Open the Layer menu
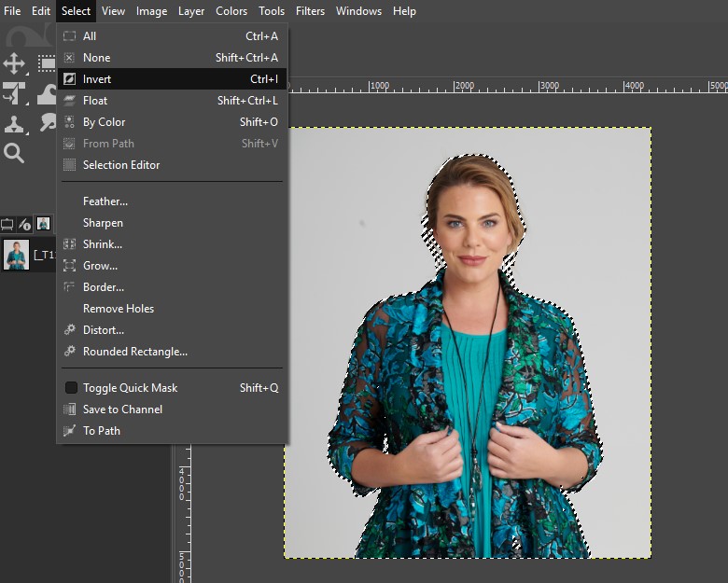 click(x=191, y=10)
